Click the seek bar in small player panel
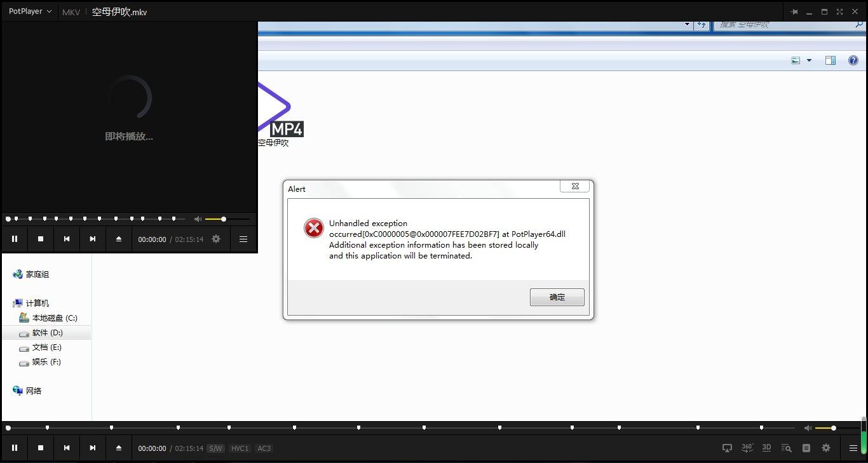 click(x=95, y=219)
